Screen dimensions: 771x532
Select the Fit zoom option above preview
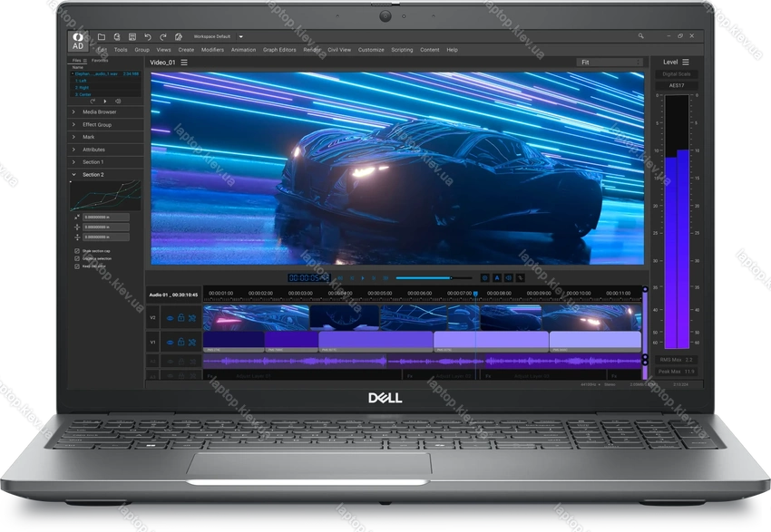610,63
